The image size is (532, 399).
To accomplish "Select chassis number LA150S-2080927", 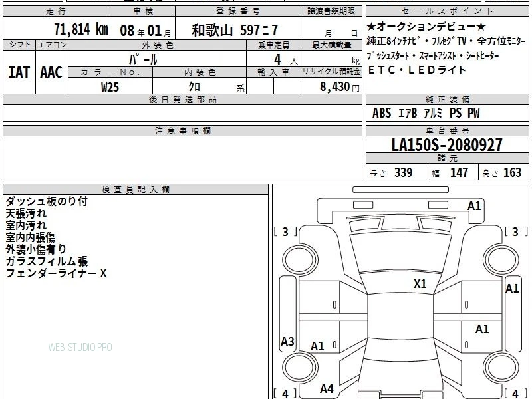I will (447, 145).
